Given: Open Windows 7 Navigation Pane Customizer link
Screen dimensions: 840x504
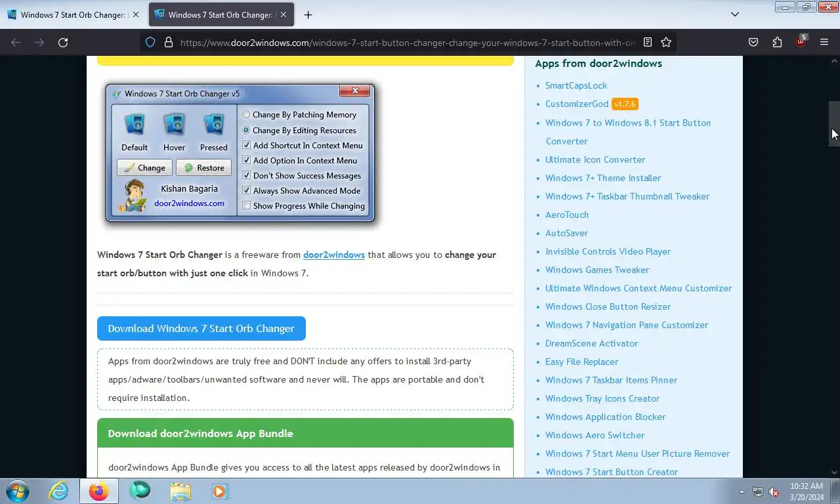Looking at the screenshot, I should (627, 325).
